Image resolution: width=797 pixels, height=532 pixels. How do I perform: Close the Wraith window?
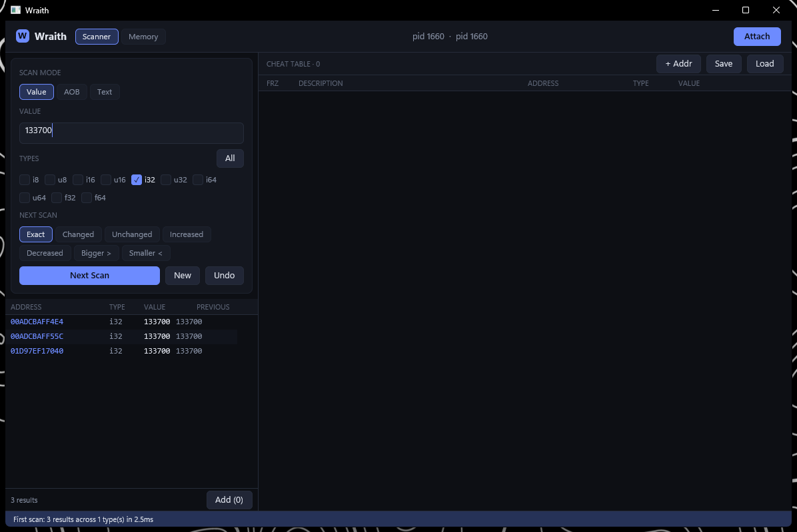point(776,10)
